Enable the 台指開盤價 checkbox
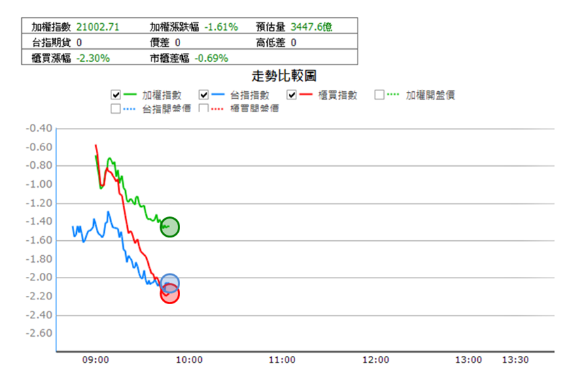 tap(116, 109)
